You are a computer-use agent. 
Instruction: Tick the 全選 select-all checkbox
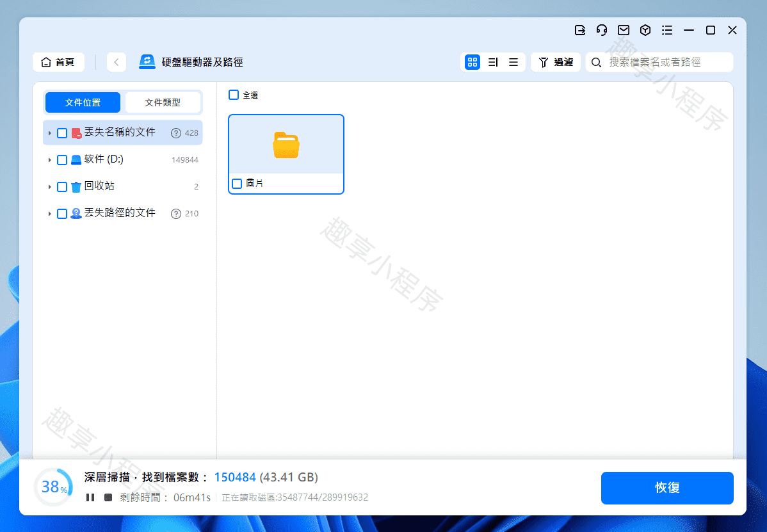[234, 95]
